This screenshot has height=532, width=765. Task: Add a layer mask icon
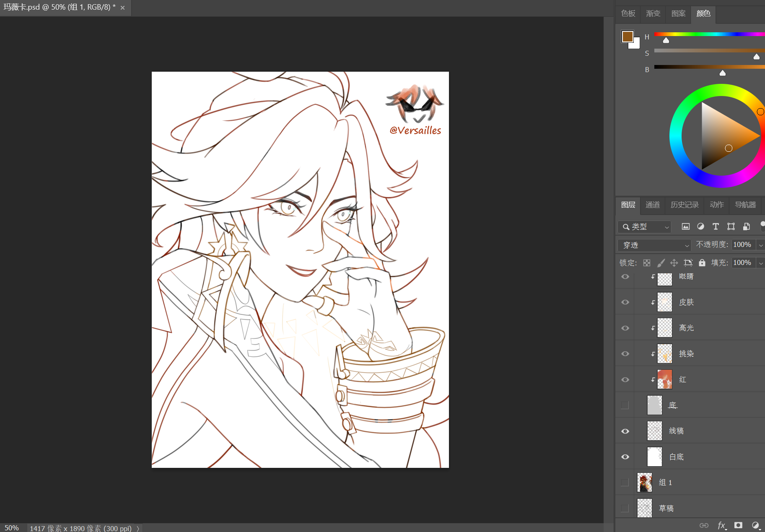[x=739, y=525]
